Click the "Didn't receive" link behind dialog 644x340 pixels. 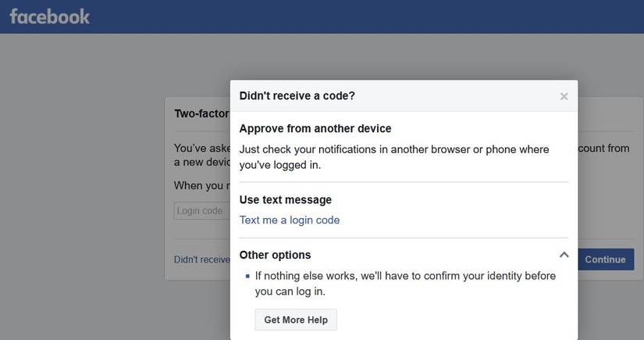click(201, 259)
